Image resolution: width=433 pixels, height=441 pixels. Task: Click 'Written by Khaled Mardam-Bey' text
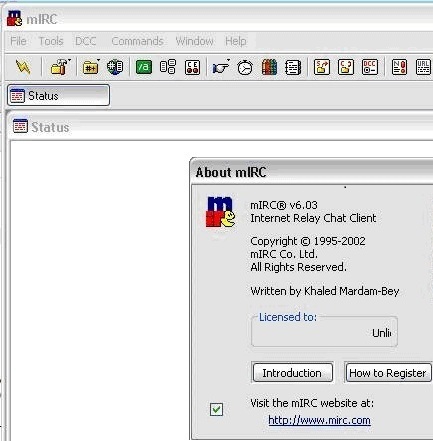pos(325,291)
